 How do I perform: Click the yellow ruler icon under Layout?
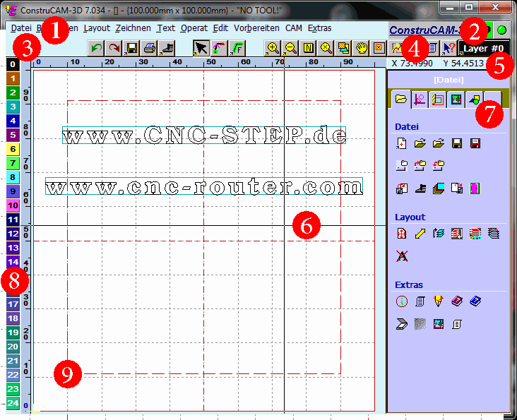click(x=420, y=234)
